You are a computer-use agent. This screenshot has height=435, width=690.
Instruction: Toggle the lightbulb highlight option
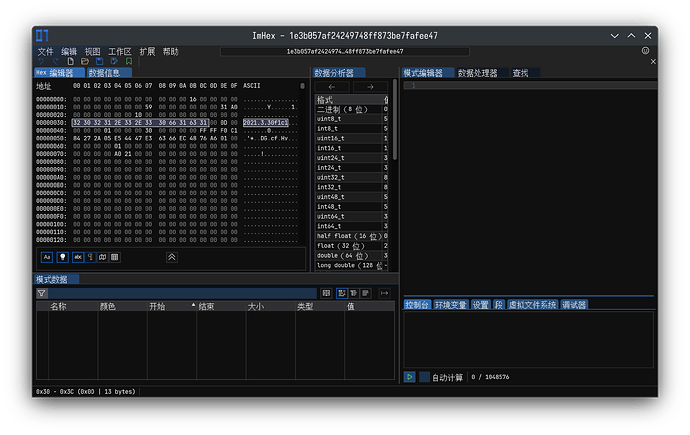(62, 257)
